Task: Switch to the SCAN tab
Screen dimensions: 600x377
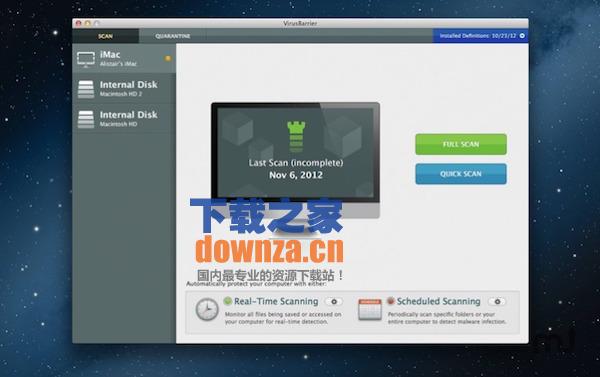Action: tap(105, 36)
